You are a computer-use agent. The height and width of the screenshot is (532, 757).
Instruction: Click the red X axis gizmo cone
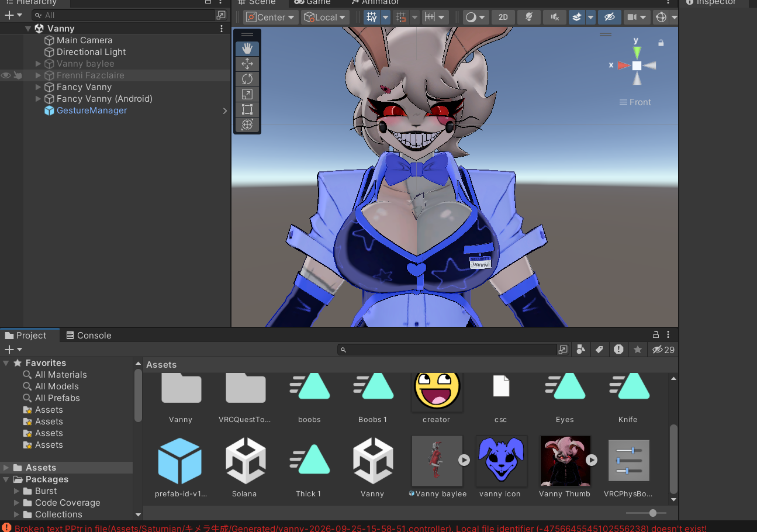tap(624, 65)
